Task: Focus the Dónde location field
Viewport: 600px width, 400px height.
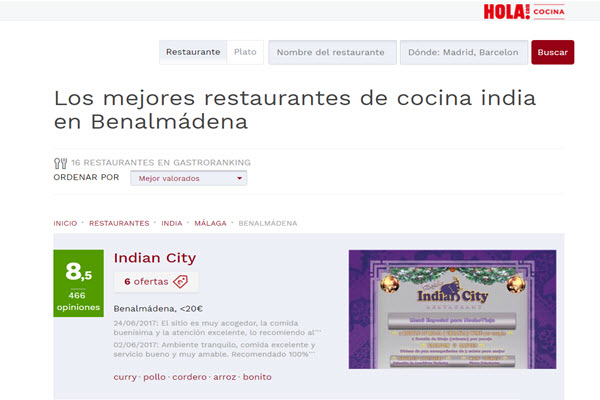Action: (464, 52)
